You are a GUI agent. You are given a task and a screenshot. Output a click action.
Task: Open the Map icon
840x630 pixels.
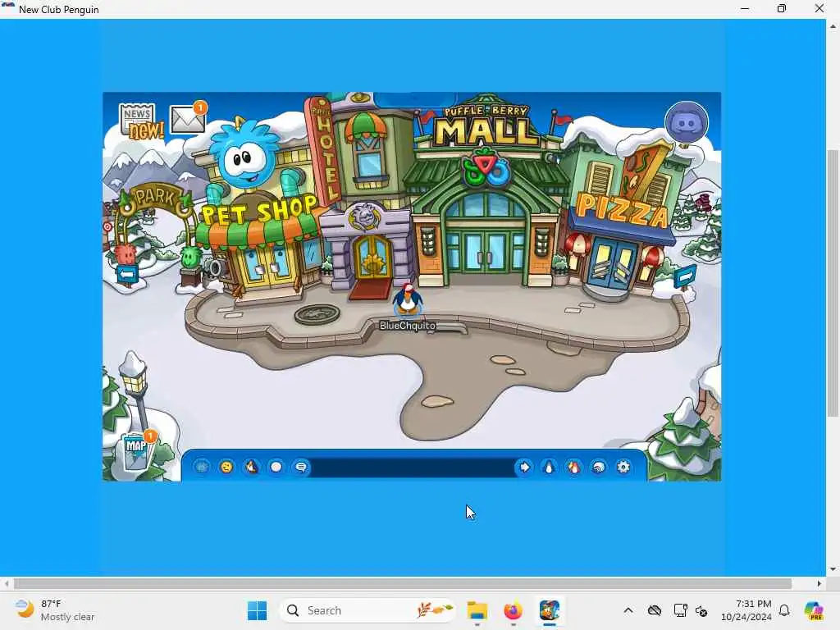(138, 450)
